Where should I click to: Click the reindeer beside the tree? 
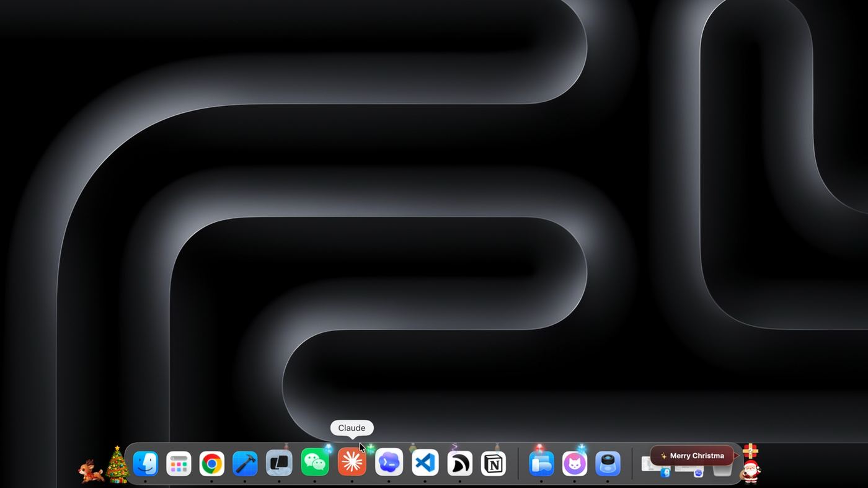[x=91, y=471]
